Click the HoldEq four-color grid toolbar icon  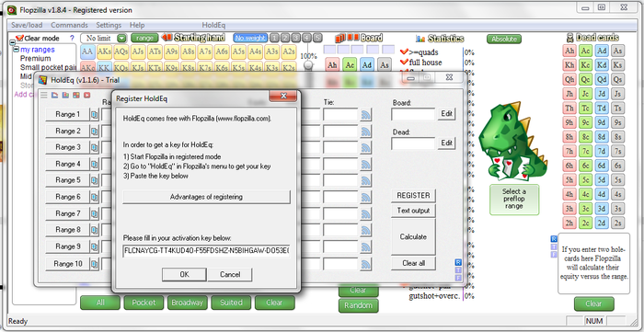pos(76,95)
